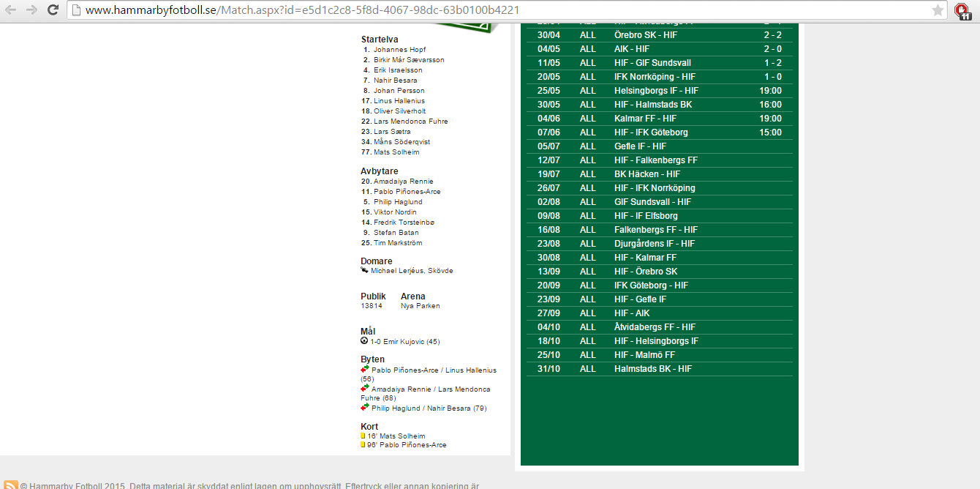Screen dimensions: 980x489
Task: Click the whistle icon beside Michael Lerjéus
Action: click(x=364, y=270)
